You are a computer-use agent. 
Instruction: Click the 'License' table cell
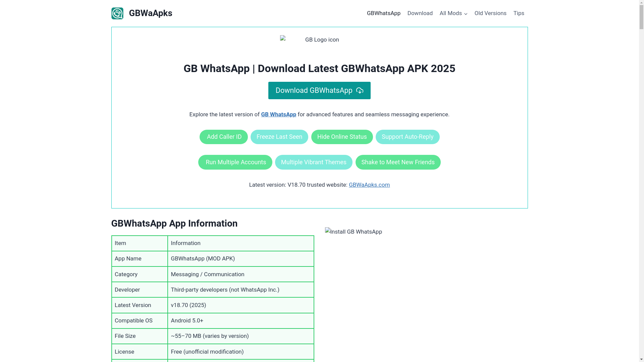tap(140, 352)
